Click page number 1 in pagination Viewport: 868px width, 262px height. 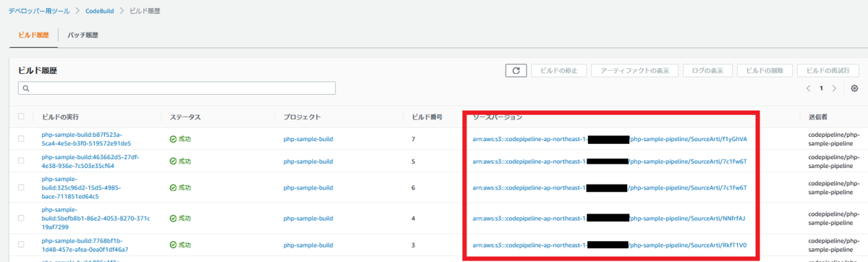[x=821, y=88]
